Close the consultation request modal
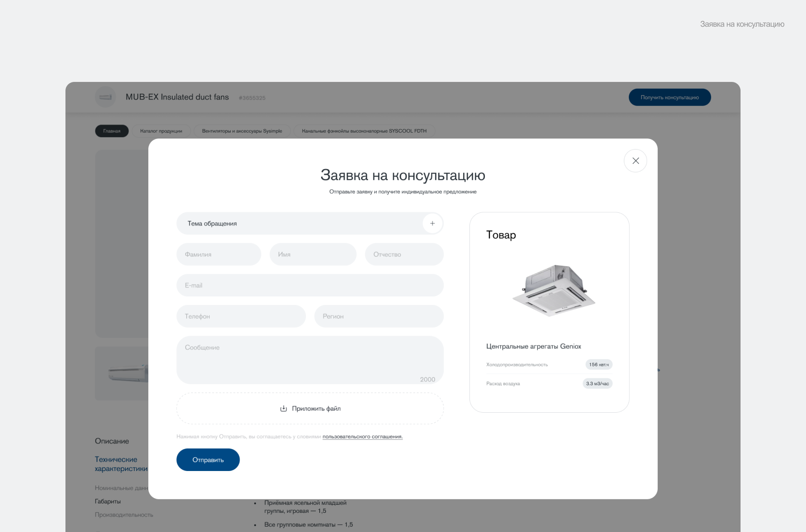This screenshot has width=806, height=532. (635, 161)
